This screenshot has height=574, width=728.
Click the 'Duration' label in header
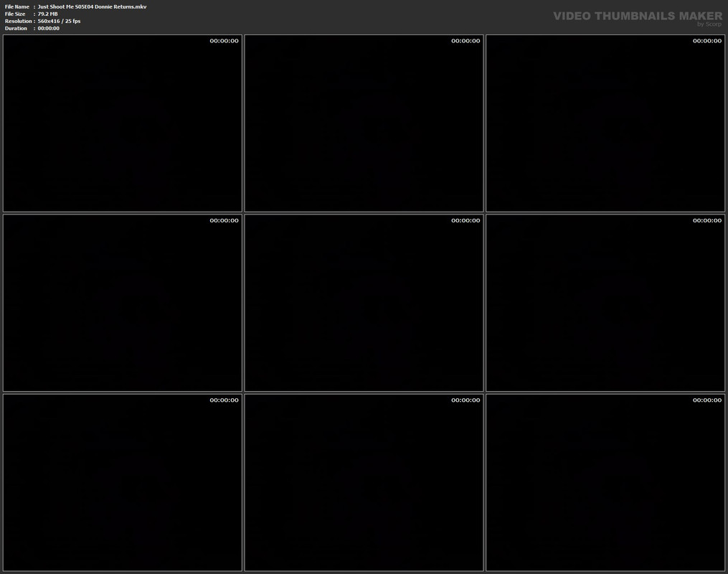tap(16, 28)
